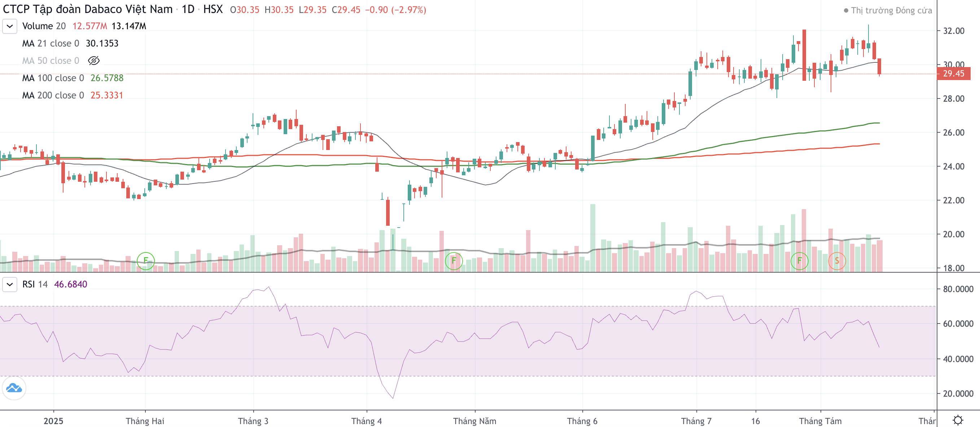Click the 'Tháng 3' time axis label

253,421
